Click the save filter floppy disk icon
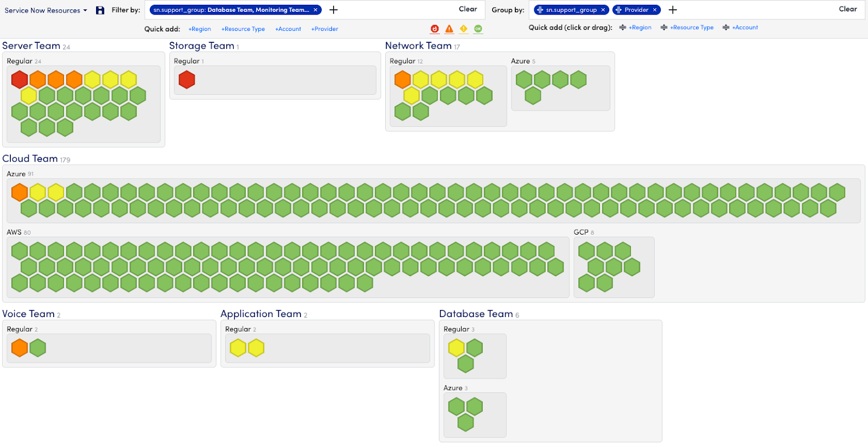Viewport: 868px width, 446px height. pyautogui.click(x=100, y=10)
